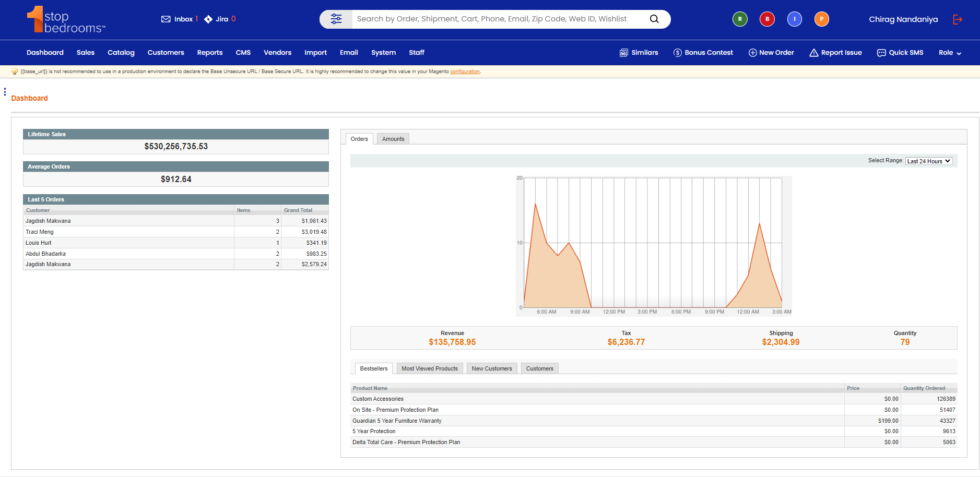Open the Select Range dropdown

click(929, 161)
